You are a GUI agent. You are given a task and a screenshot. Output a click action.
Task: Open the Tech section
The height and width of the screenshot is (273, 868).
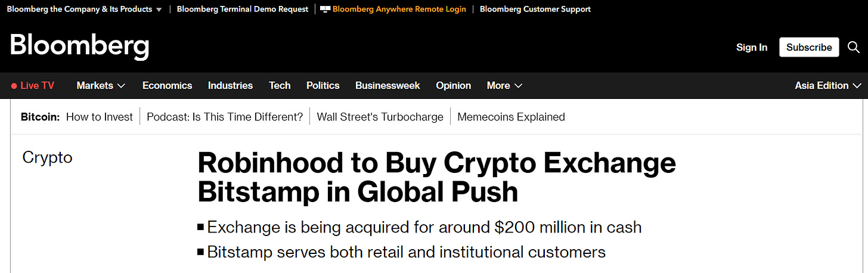[280, 86]
